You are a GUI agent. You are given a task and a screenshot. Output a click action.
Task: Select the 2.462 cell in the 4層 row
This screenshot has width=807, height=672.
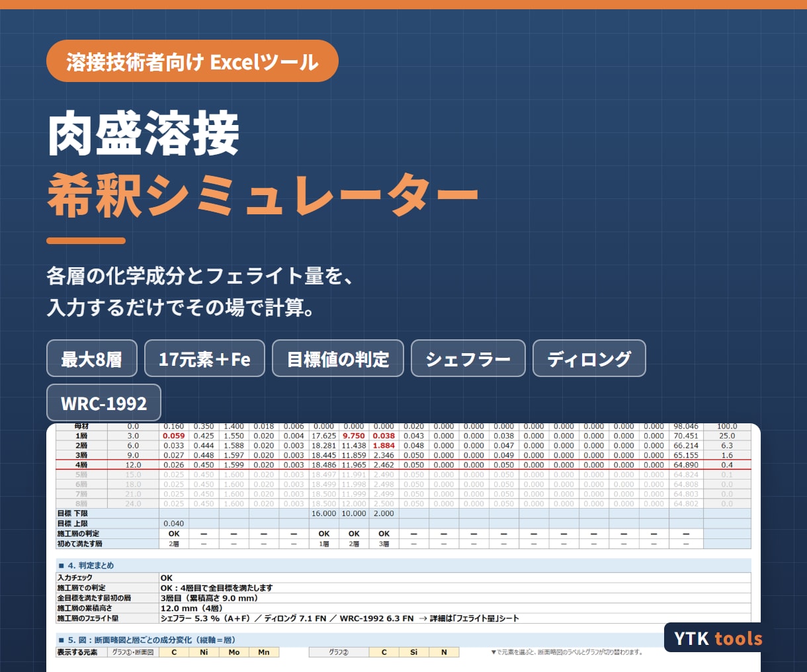384,465
